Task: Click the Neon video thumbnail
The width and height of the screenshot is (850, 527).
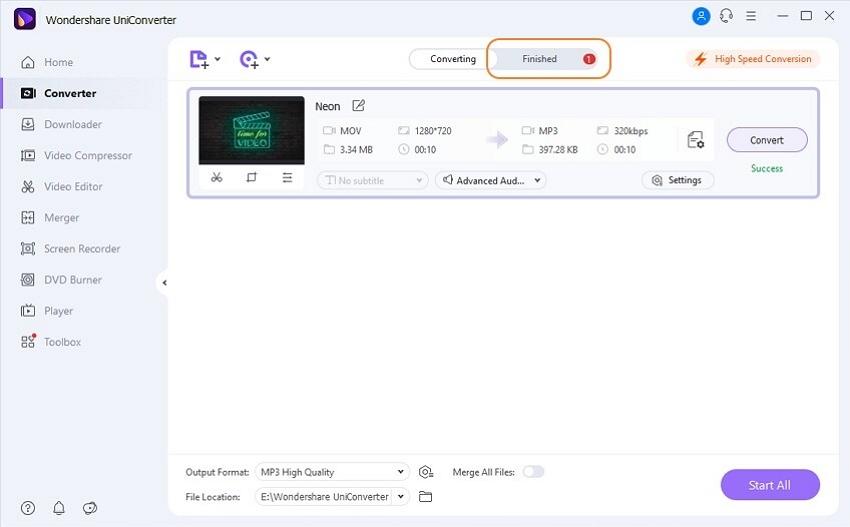Action: [x=252, y=130]
